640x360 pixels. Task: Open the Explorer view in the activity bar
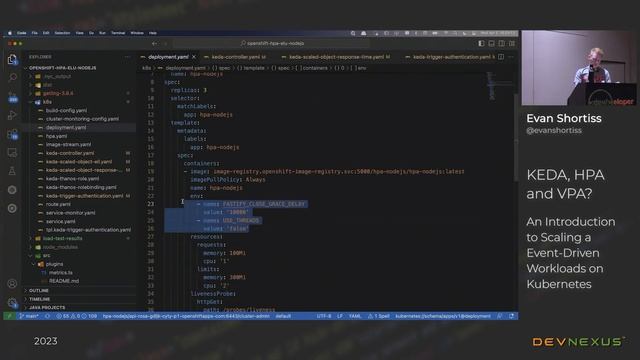point(12,60)
